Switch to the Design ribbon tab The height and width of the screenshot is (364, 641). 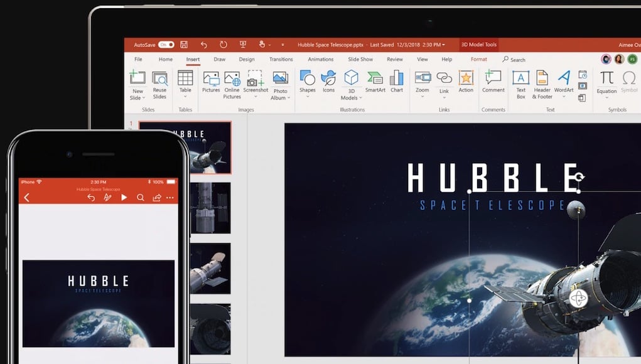coord(247,59)
